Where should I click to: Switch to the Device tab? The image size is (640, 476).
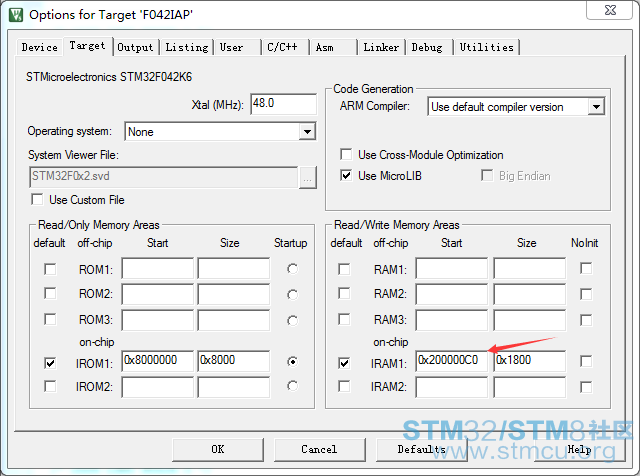[40, 47]
